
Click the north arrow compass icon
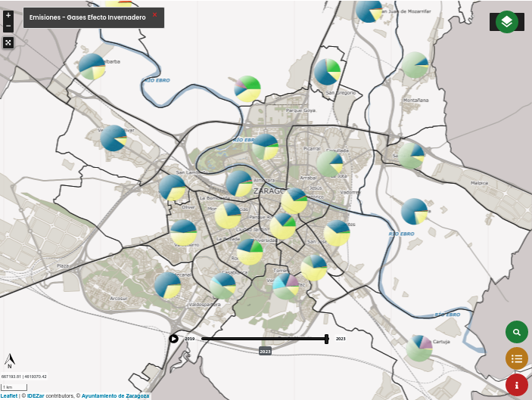[10, 361]
